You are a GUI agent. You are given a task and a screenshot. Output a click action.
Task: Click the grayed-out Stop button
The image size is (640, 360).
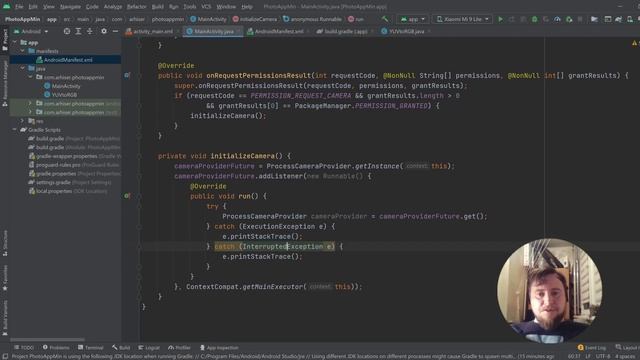coord(580,19)
